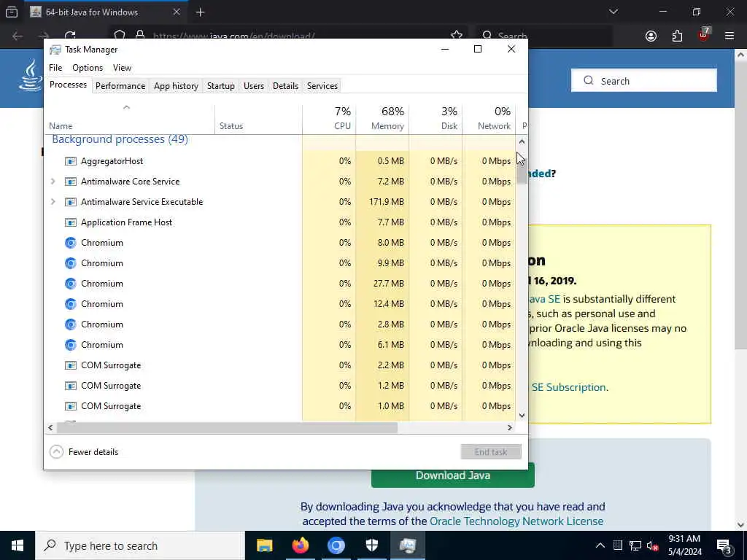The height and width of the screenshot is (560, 747).
Task: Click icon of Chromium using 12.4 MB
Action: [x=71, y=304]
